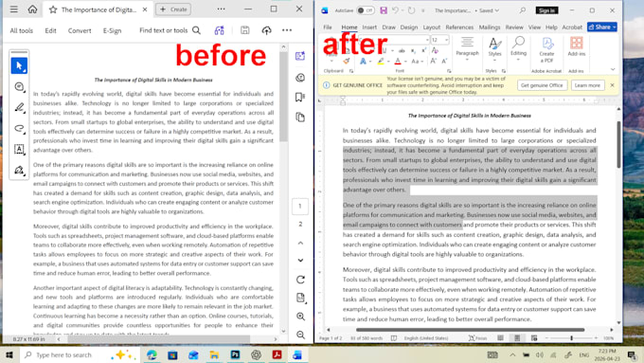The height and width of the screenshot is (363, 644).
Task: Open the sign/fill stamp tool in Acrobat
Action: (x=19, y=170)
